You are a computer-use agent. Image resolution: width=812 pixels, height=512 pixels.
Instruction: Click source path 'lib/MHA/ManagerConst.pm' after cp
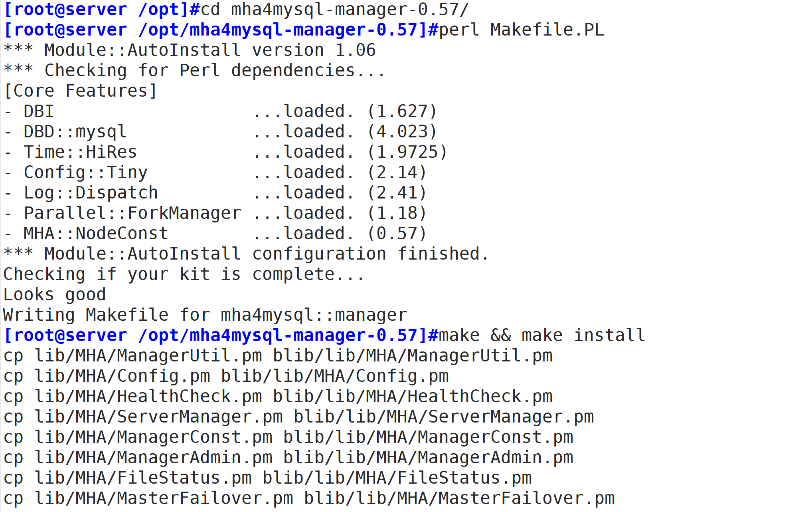click(154, 437)
